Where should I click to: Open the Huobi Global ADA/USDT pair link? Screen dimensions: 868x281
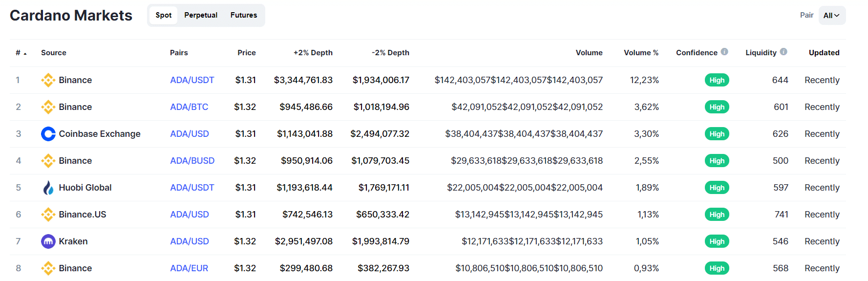tap(192, 188)
